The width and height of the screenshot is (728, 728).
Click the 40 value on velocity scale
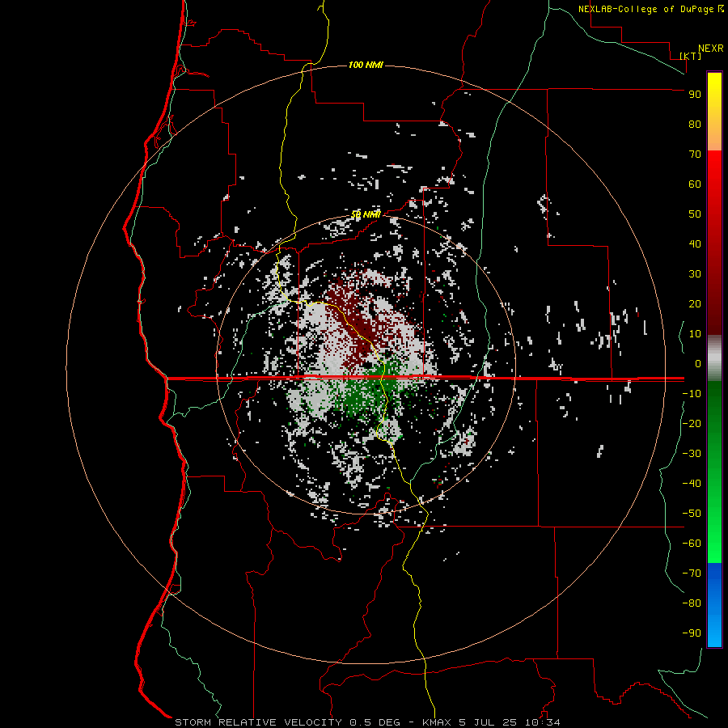tap(695, 243)
